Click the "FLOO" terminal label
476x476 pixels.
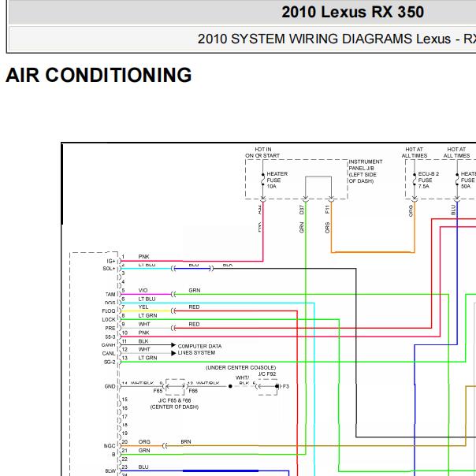point(109,311)
